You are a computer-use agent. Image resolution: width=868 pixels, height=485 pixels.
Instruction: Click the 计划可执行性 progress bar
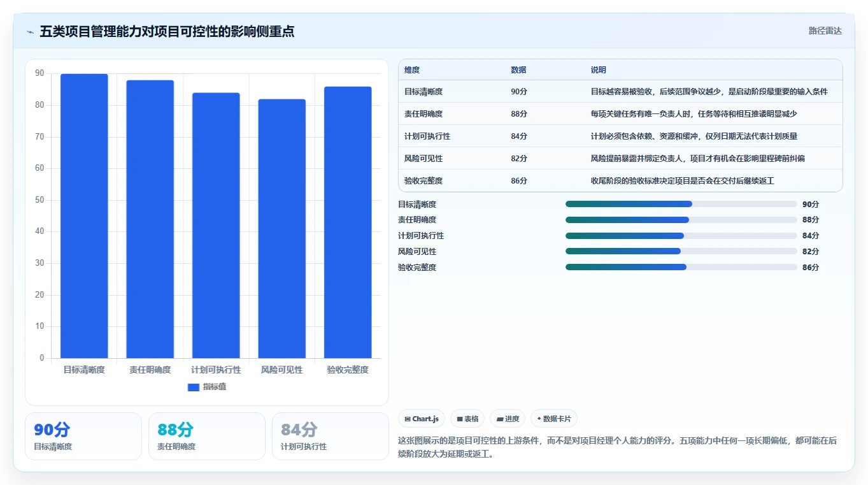click(681, 236)
